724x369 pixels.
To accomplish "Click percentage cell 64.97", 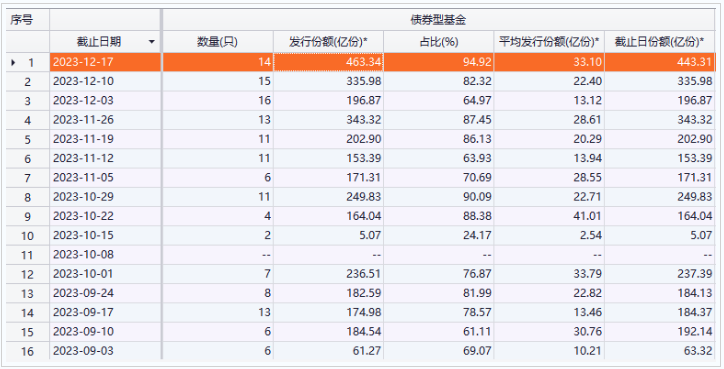I will coord(439,101).
